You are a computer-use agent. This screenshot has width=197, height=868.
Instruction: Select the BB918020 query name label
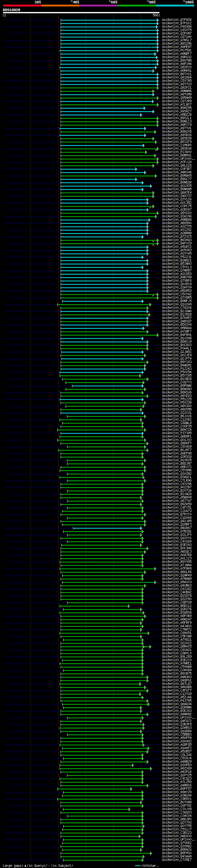pyautogui.click(x=11, y=10)
